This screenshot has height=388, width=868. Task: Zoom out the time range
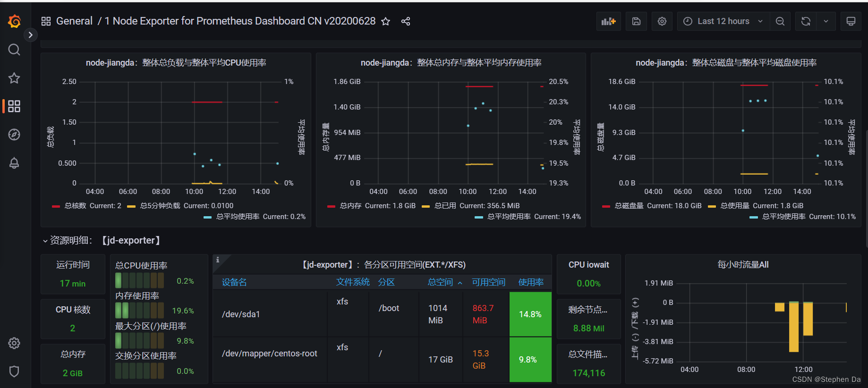point(780,21)
